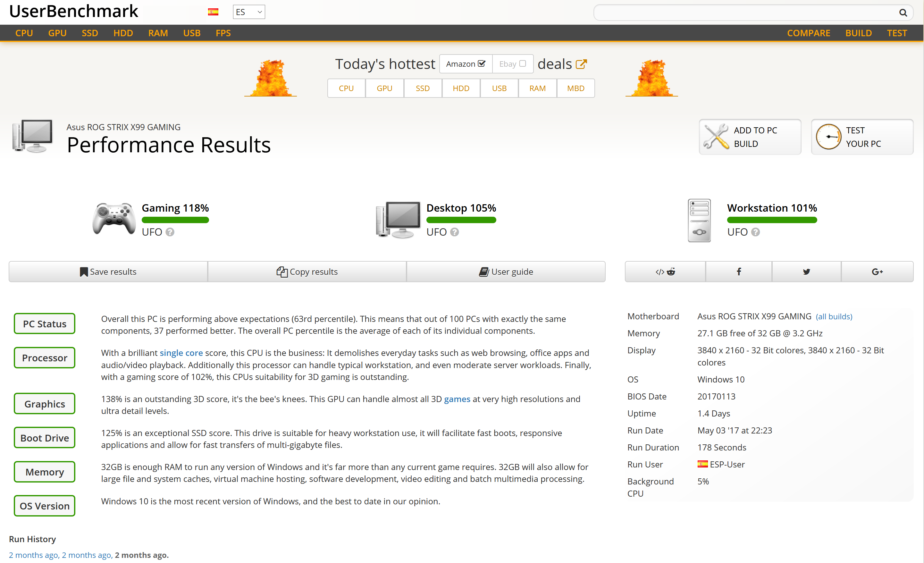
Task: Open the Desktop UFO help question mark
Action: [x=455, y=232]
